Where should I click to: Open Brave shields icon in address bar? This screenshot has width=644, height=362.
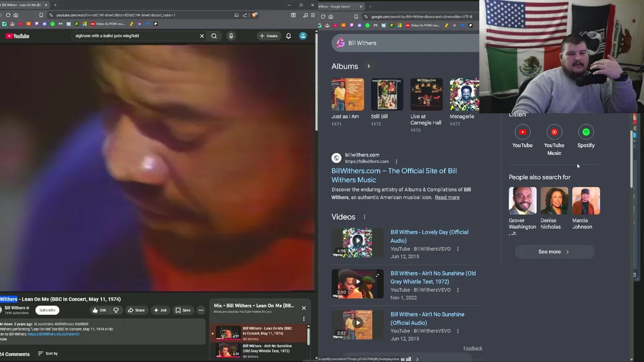tap(255, 15)
